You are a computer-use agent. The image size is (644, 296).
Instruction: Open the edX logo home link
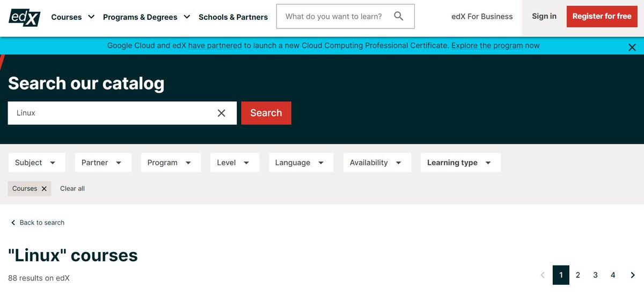[25, 17]
